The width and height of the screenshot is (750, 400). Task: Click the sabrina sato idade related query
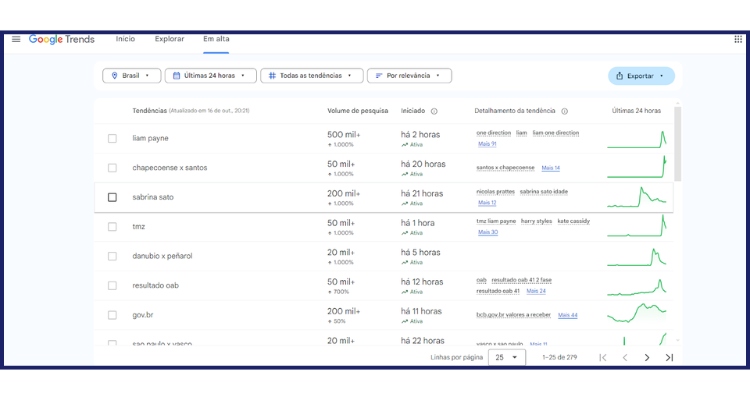[x=544, y=192]
